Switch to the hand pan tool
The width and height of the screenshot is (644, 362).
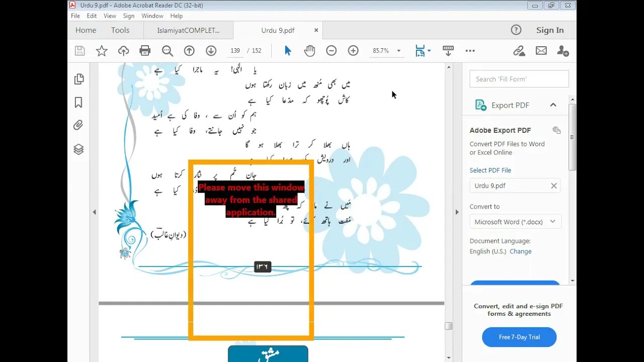[x=309, y=51]
